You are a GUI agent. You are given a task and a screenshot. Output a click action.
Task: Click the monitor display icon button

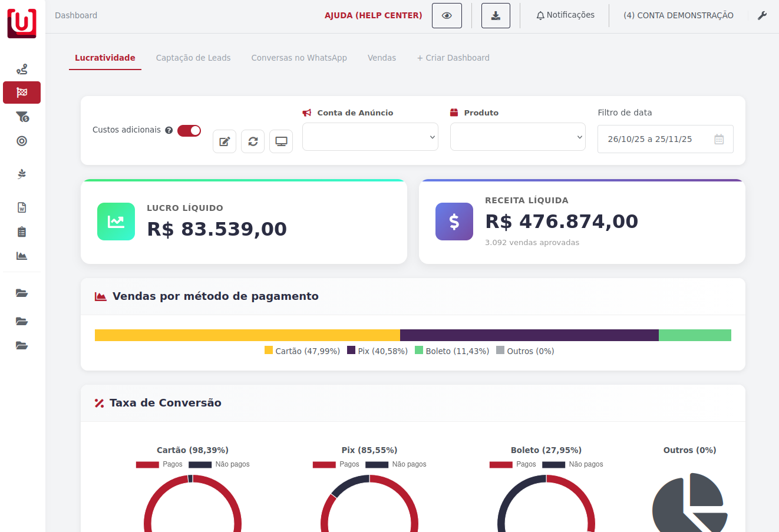point(281,141)
